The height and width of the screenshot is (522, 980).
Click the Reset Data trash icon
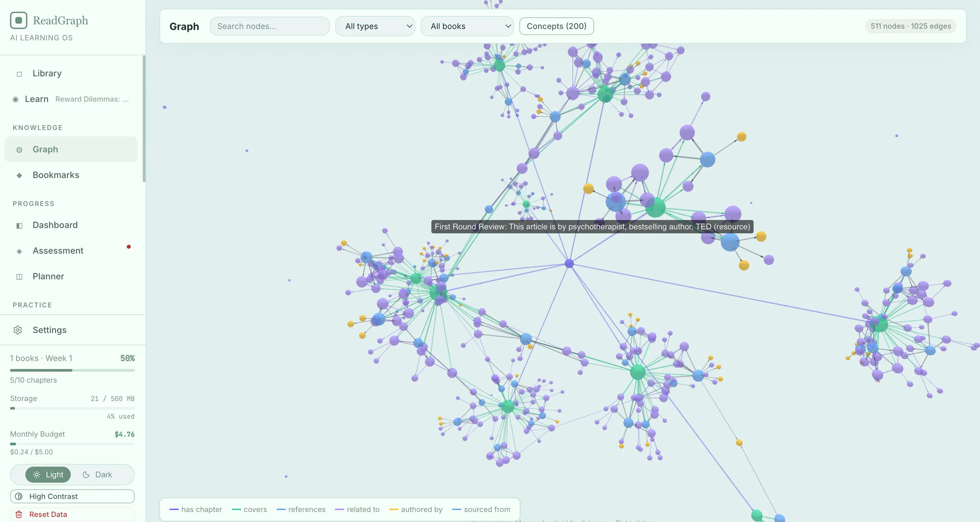[19, 514]
